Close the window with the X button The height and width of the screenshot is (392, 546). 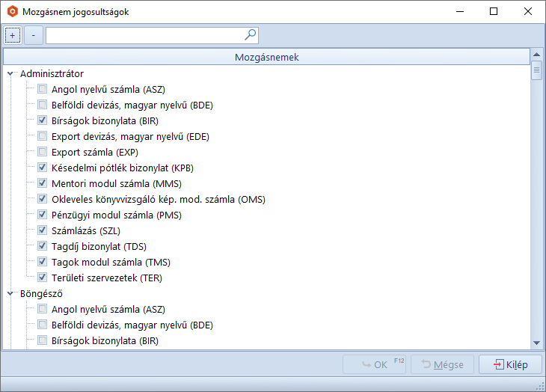(x=528, y=12)
